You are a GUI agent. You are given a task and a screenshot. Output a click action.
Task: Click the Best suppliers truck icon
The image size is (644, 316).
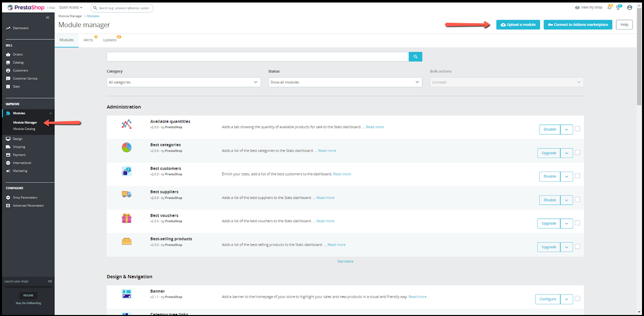click(126, 194)
